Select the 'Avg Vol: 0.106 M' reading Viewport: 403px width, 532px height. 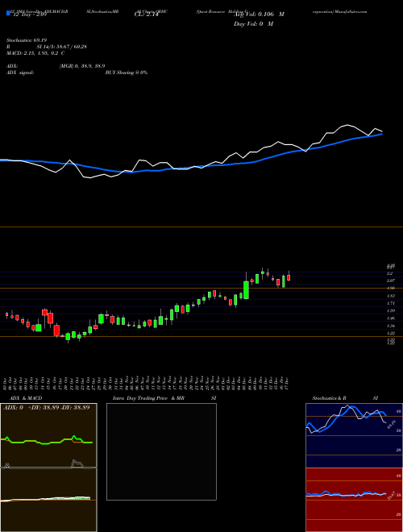pyautogui.click(x=260, y=15)
